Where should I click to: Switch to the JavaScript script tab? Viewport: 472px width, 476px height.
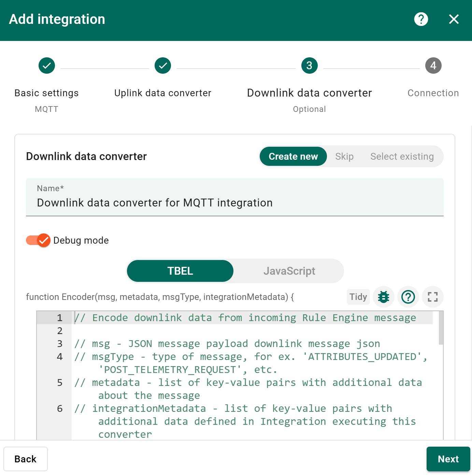[x=289, y=271]
